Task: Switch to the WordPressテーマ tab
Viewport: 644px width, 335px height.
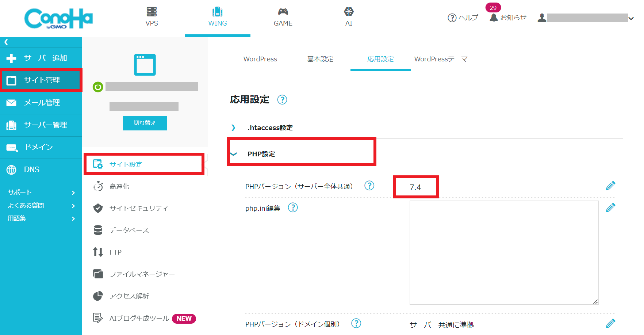Action: click(441, 59)
